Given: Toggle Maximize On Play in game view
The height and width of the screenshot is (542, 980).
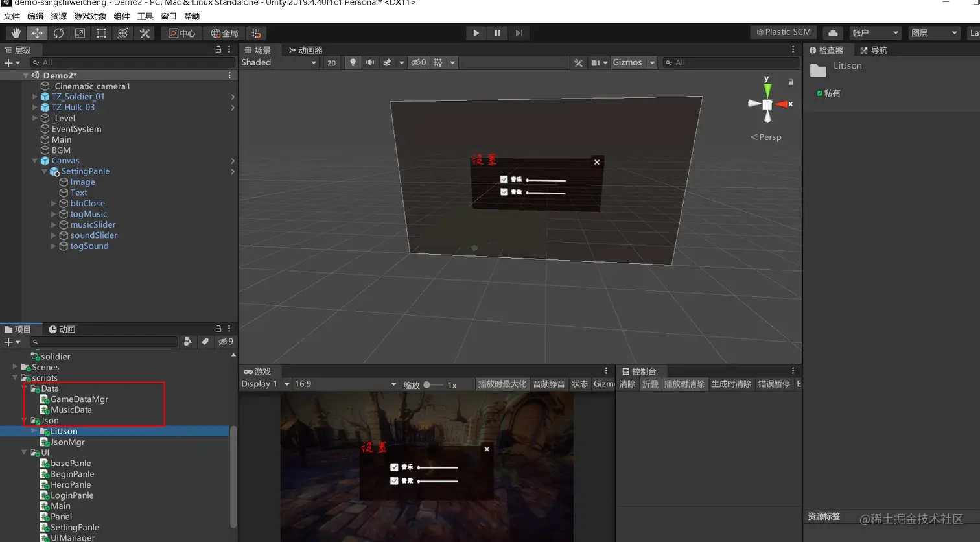Looking at the screenshot, I should (502, 384).
